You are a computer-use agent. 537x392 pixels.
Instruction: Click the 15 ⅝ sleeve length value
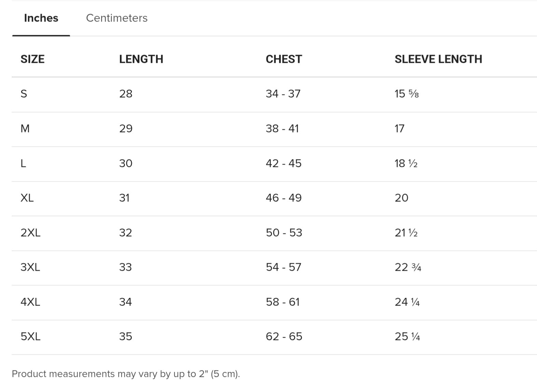pos(407,94)
